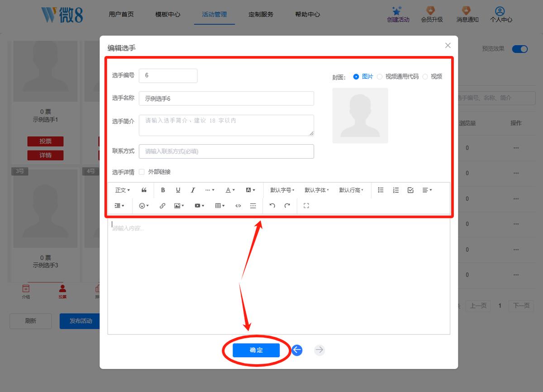The height and width of the screenshot is (392, 543).
Task: Click the 发布活动 button
Action: point(81,321)
